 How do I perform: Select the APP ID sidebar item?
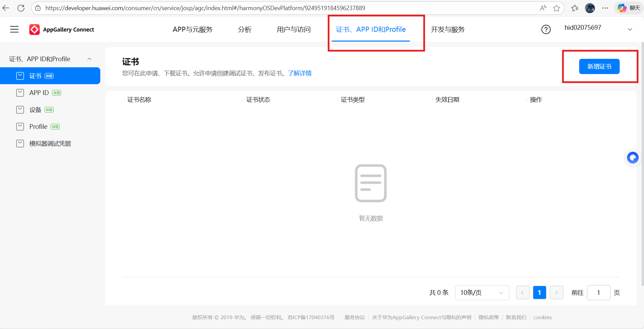pos(38,93)
